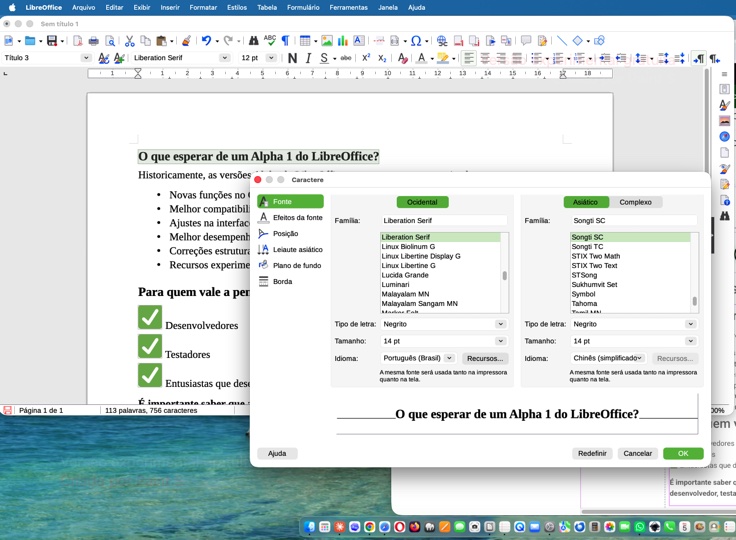
Task: Click the Insert chart icon
Action: click(343, 41)
